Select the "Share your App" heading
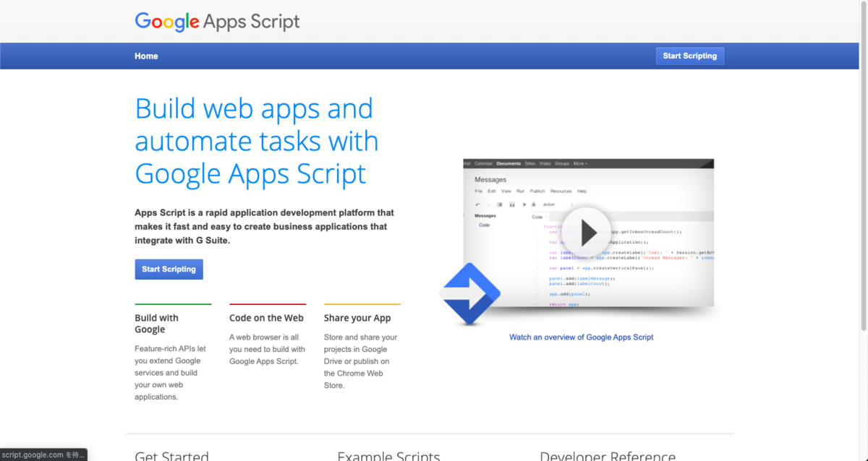This screenshot has width=868, height=461. click(357, 318)
